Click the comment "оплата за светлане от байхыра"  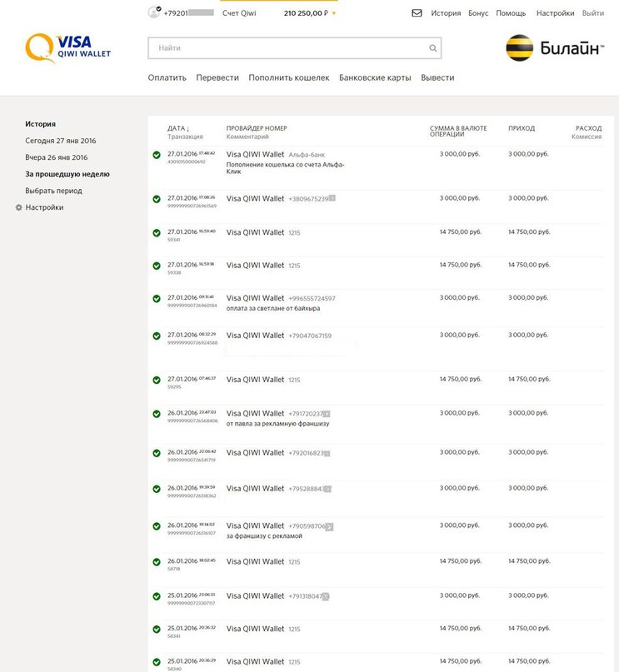pyautogui.click(x=273, y=308)
